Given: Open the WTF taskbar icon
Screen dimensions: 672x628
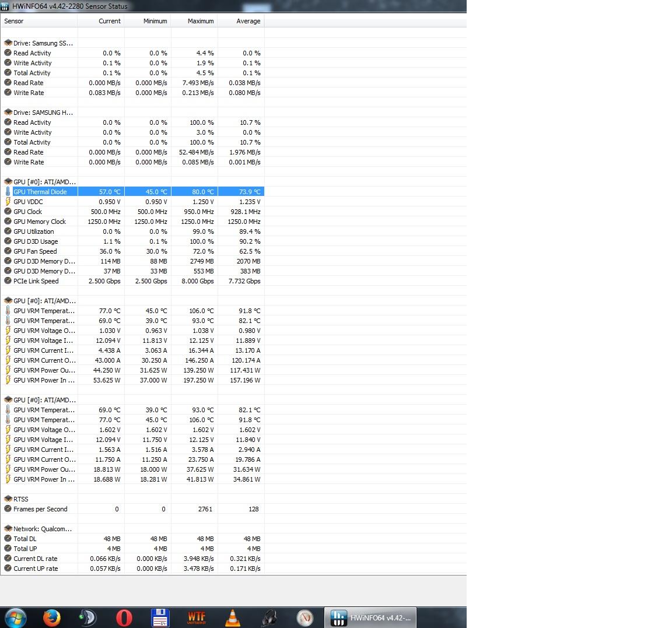Looking at the screenshot, I should 196,618.
